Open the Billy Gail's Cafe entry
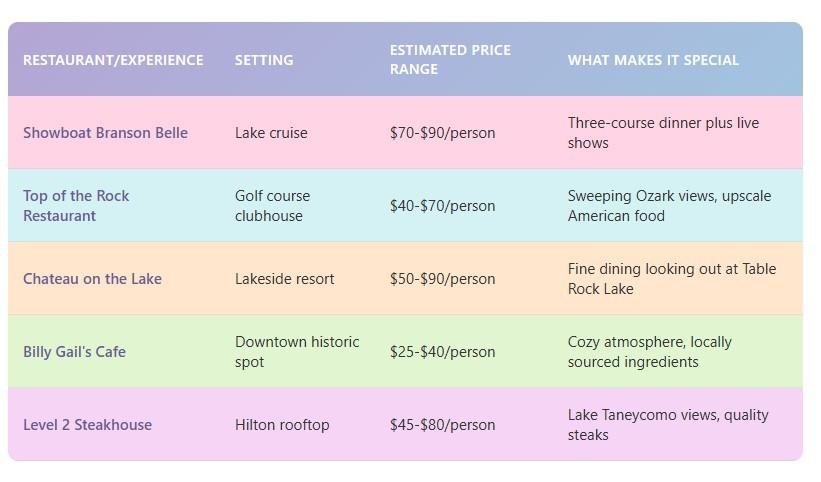The image size is (821, 482). [74, 352]
